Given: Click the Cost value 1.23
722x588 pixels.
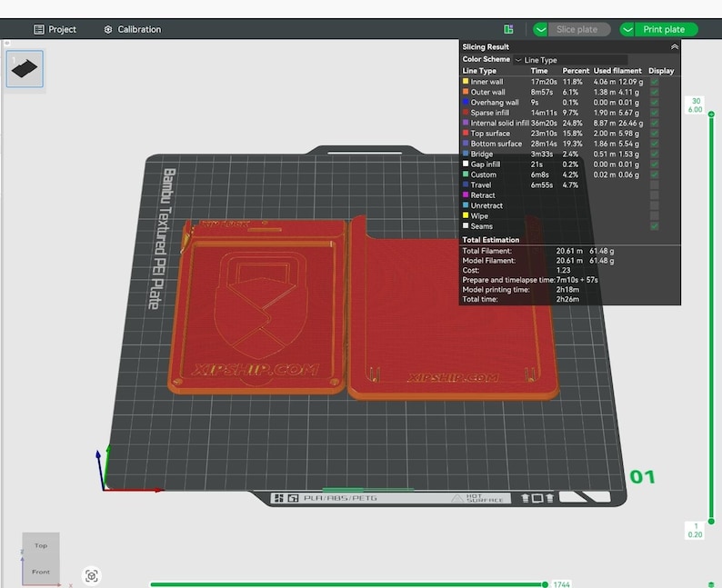Looking at the screenshot, I should coord(563,270).
